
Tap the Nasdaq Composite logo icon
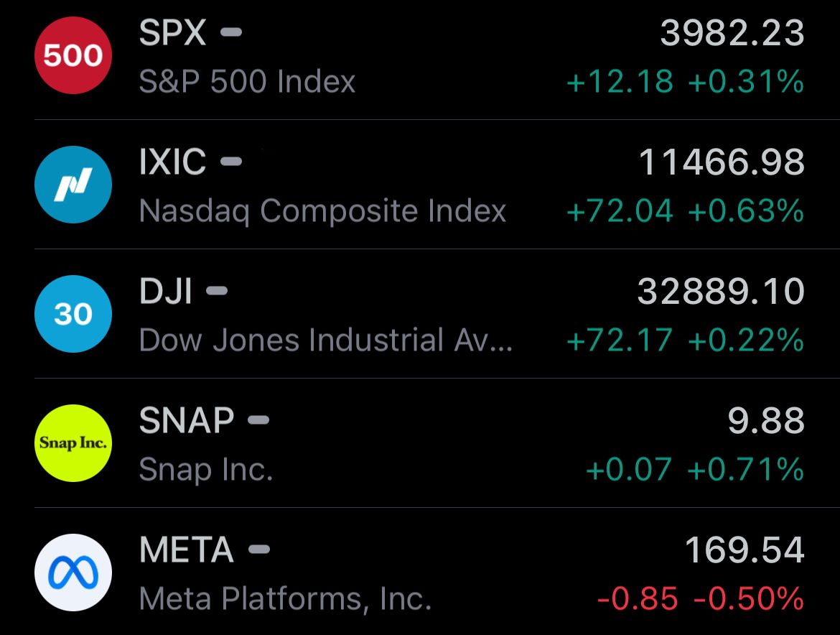[73, 185]
